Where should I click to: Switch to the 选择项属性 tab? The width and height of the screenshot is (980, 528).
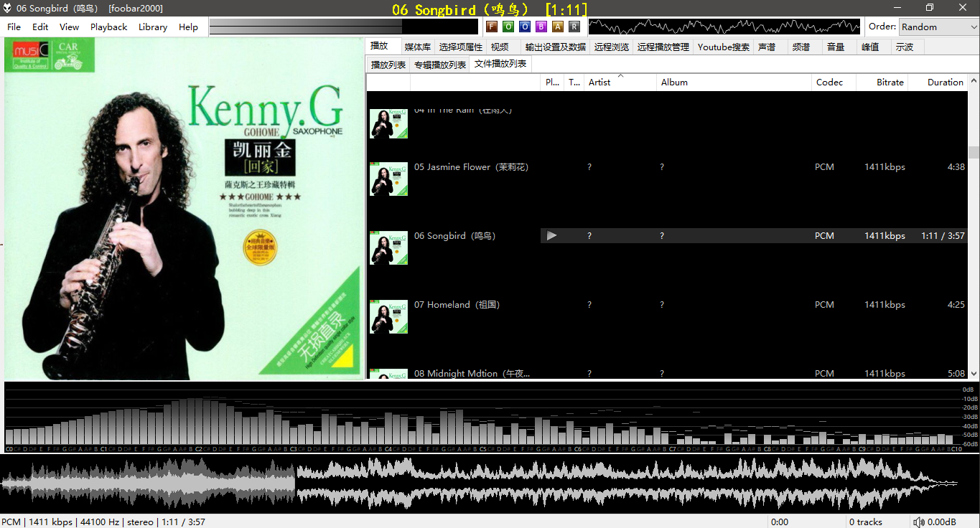pyautogui.click(x=461, y=47)
